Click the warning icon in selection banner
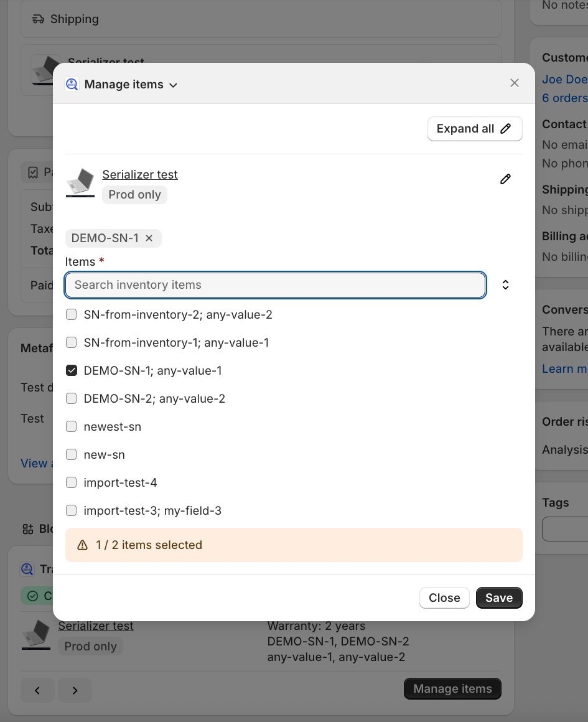 pyautogui.click(x=82, y=545)
